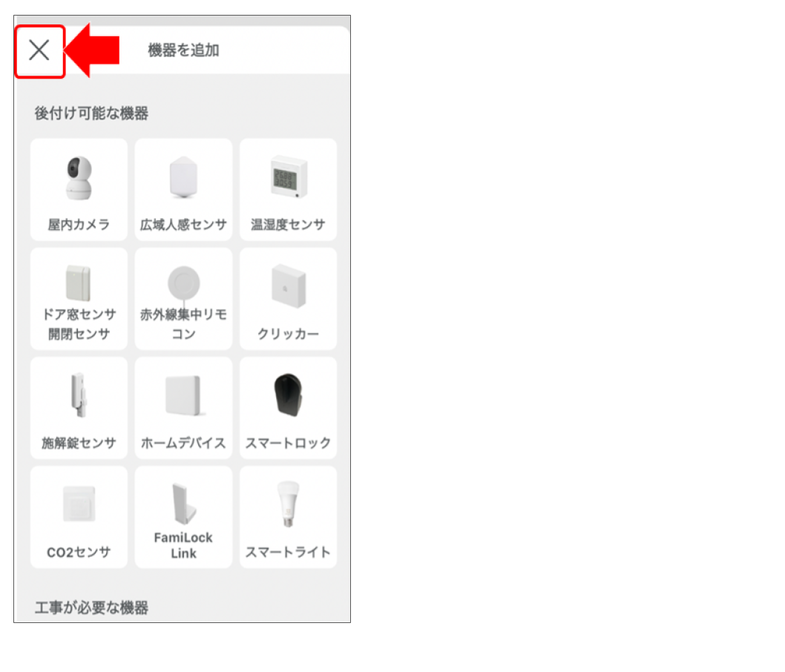Image resolution: width=785 pixels, height=672 pixels.
Task: Choose the クリッカー device tile
Action: (x=288, y=299)
